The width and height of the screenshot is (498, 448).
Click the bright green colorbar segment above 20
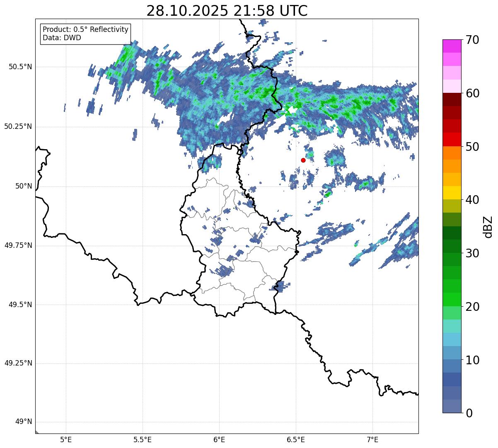click(x=452, y=300)
